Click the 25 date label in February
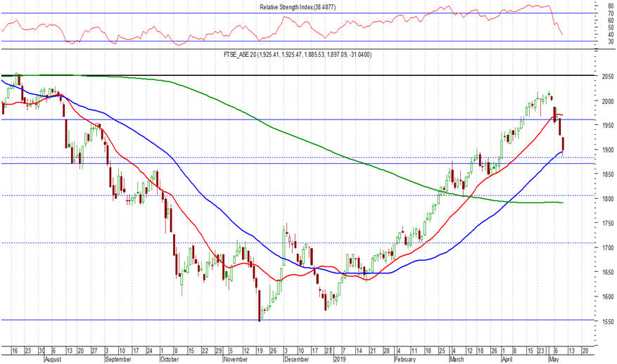 (x=442, y=350)
